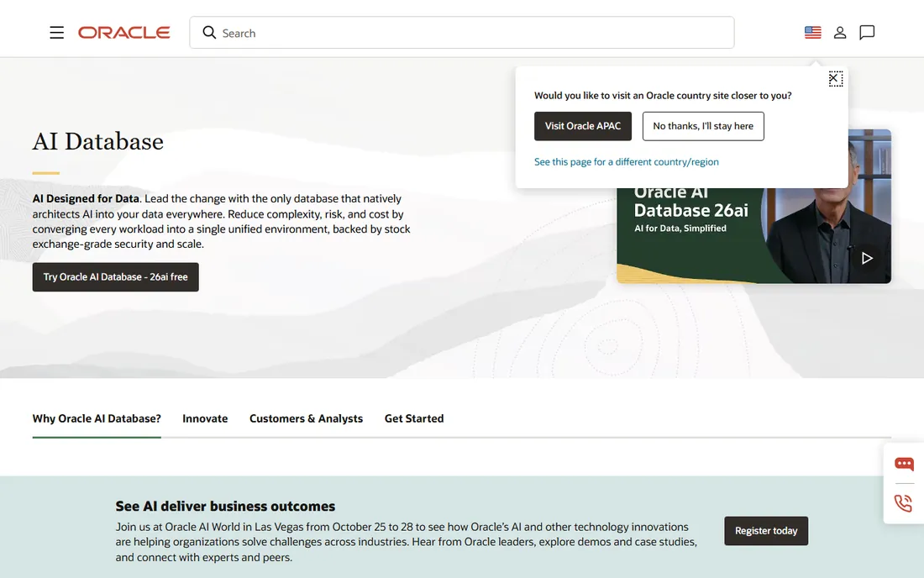Click the Register today button
The width and height of the screenshot is (924, 578).
click(766, 531)
